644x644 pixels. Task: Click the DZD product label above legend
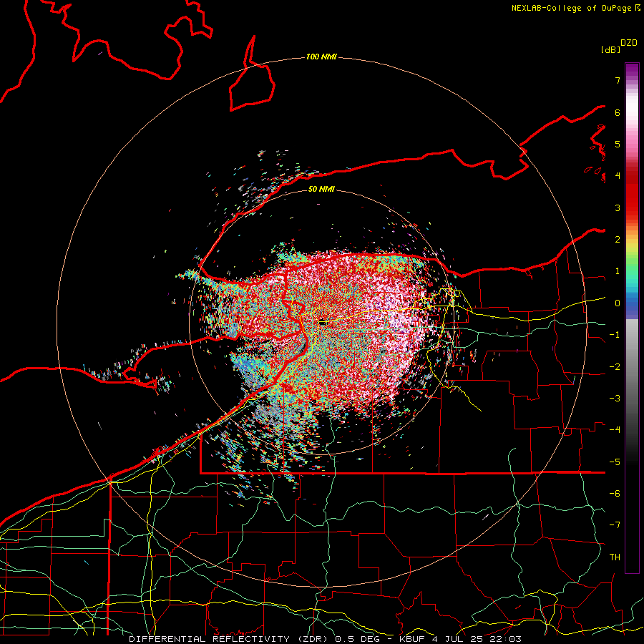pos(629,43)
